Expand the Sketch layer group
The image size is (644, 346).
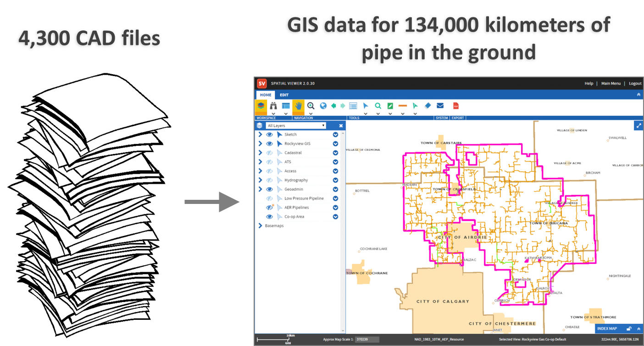[x=260, y=135]
